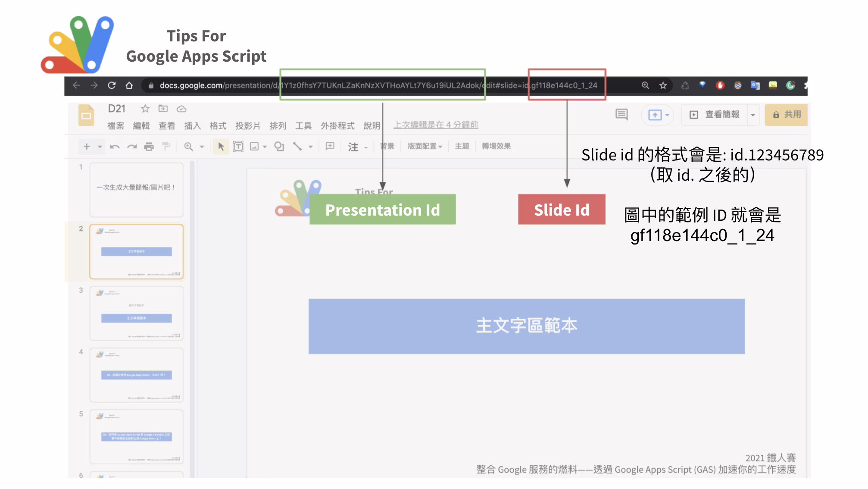Open the 外掛程式 menu
This screenshot has width=868, height=489.
pyautogui.click(x=337, y=125)
